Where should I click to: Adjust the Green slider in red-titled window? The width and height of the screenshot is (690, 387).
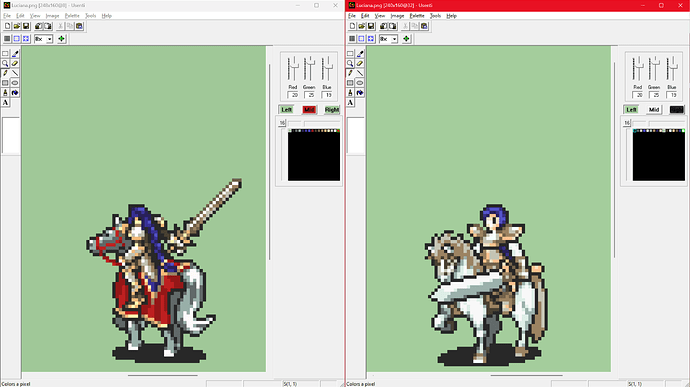click(x=654, y=68)
